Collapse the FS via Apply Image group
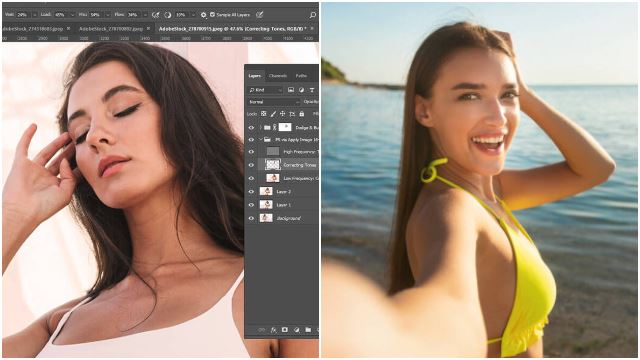The image size is (640, 360). pos(260,140)
